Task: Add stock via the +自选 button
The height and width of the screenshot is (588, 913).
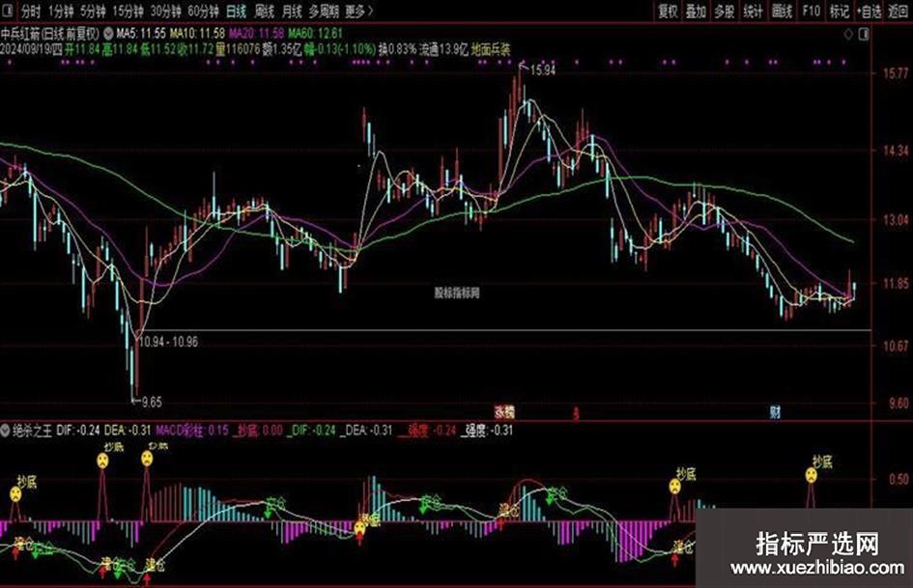Action: click(869, 11)
